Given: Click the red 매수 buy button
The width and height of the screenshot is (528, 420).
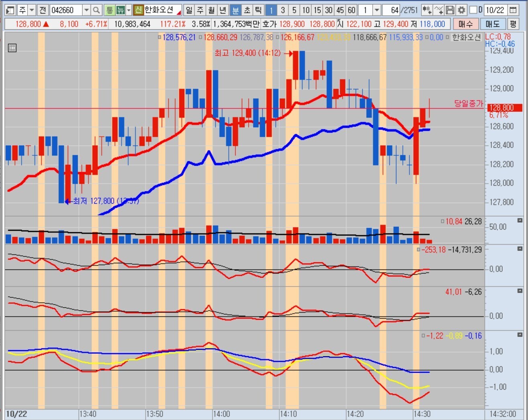Looking at the screenshot, I should (x=466, y=24).
